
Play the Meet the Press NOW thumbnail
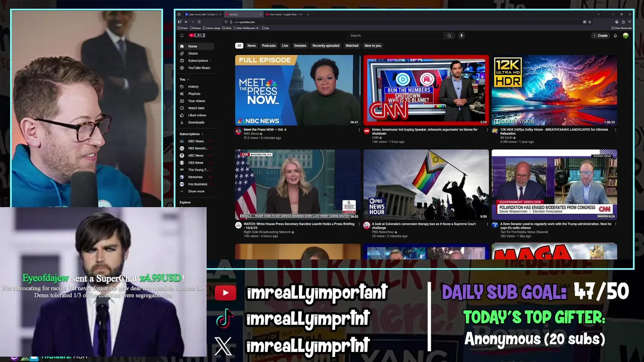pos(298,90)
